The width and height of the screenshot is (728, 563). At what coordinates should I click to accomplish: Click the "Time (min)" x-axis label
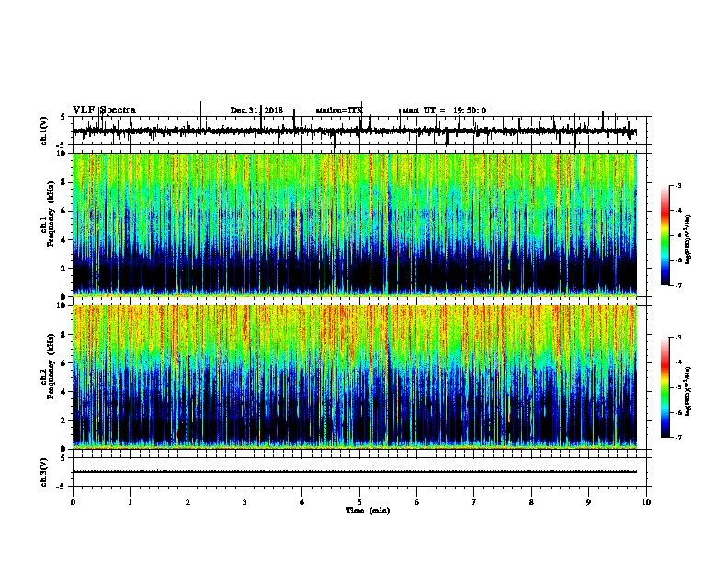click(368, 511)
